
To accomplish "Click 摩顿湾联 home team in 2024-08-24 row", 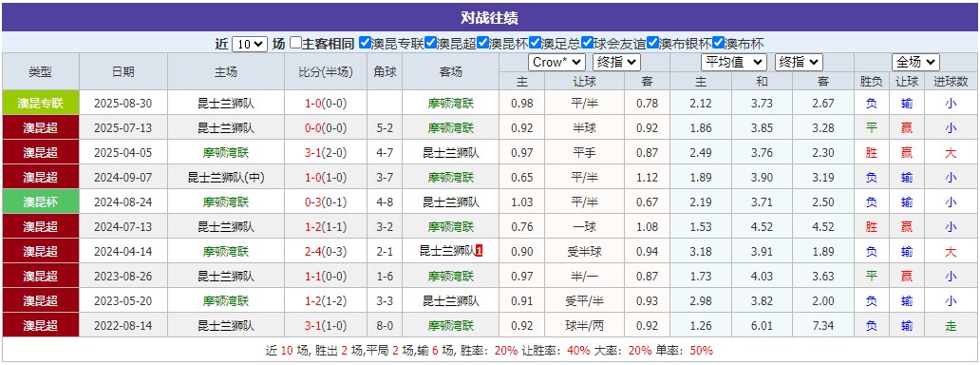I will coord(226,202).
